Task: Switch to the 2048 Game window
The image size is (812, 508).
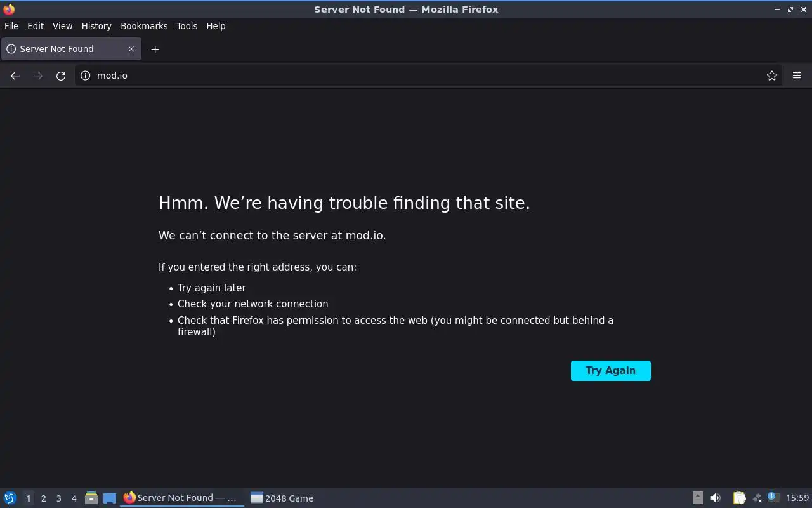Action: pos(282,498)
